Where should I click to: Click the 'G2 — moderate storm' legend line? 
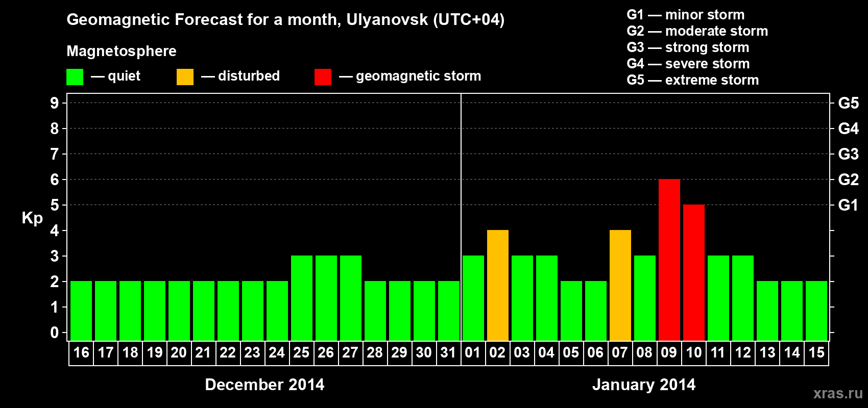(x=697, y=31)
